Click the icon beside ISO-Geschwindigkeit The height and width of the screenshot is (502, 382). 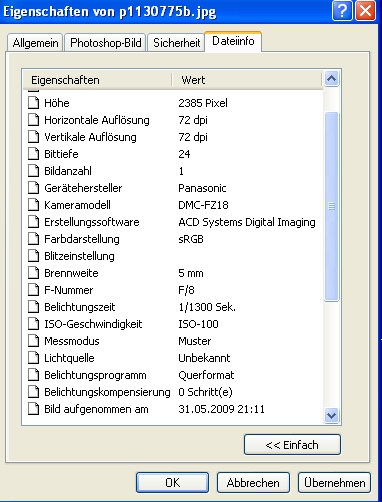(33, 324)
